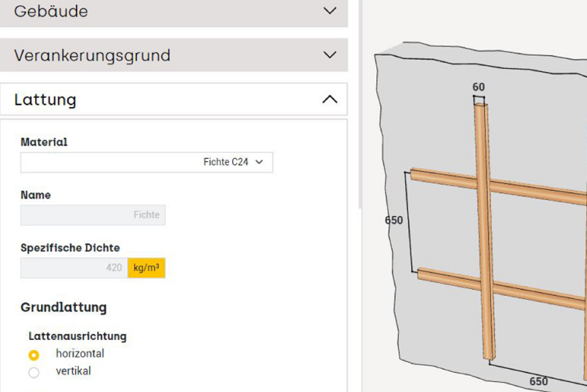Image resolution: width=587 pixels, height=392 pixels.
Task: Expand the Gebäude section chevron
Action: click(330, 11)
